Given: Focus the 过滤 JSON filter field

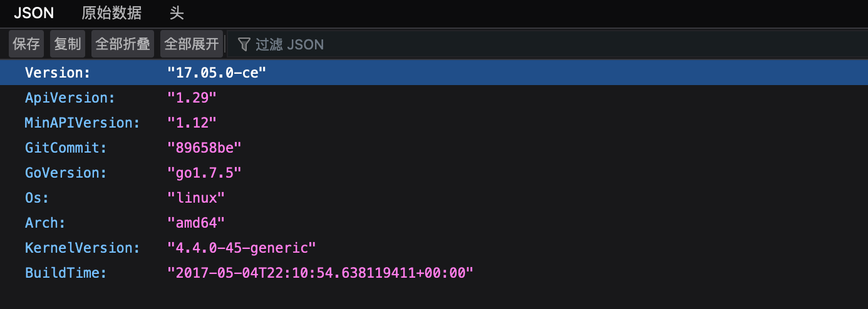Looking at the screenshot, I should click(x=545, y=44).
